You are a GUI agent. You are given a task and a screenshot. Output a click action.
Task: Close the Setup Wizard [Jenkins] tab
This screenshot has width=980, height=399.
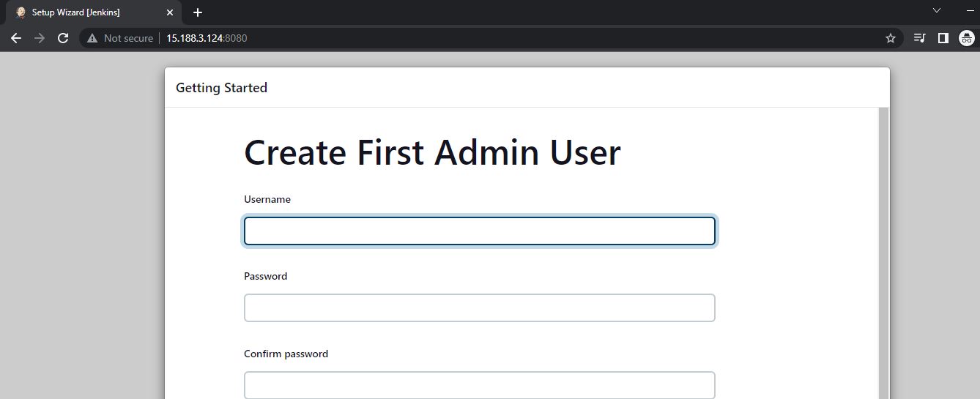pyautogui.click(x=170, y=12)
